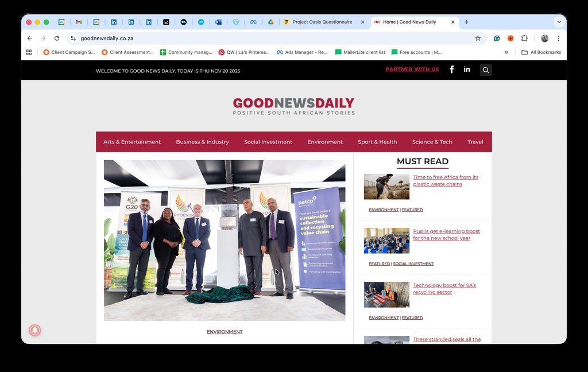Click SOCIAL INVESTMENT tag under e-learning article
The height and width of the screenshot is (372, 588).
[413, 264]
